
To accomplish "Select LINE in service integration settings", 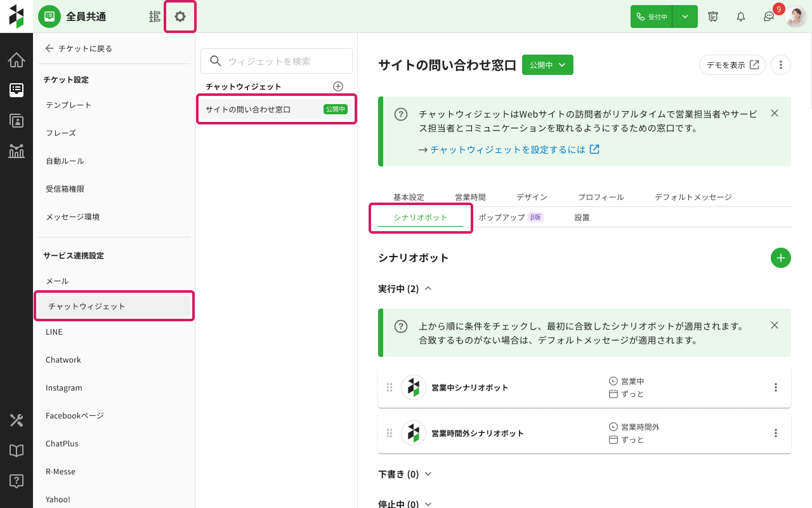I will pyautogui.click(x=54, y=332).
